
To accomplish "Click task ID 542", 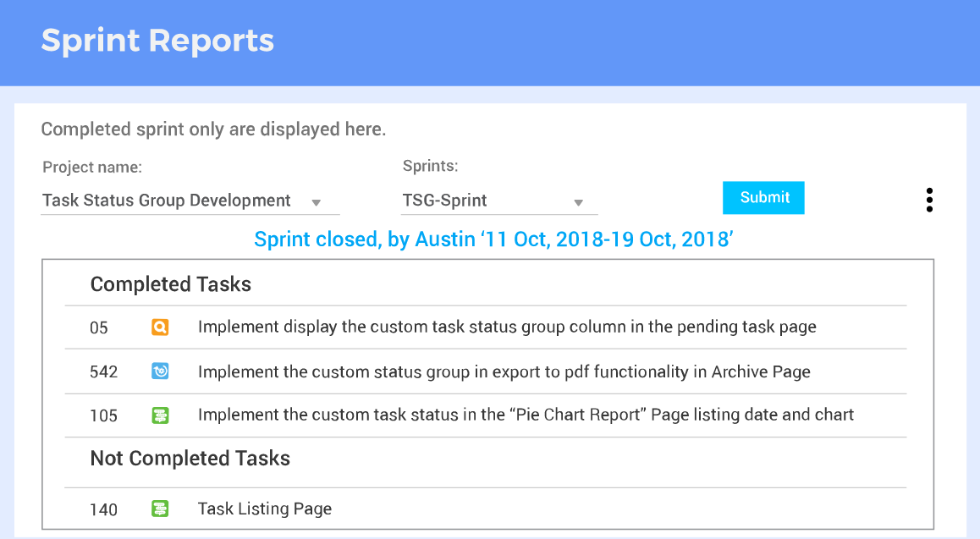I will click(103, 371).
